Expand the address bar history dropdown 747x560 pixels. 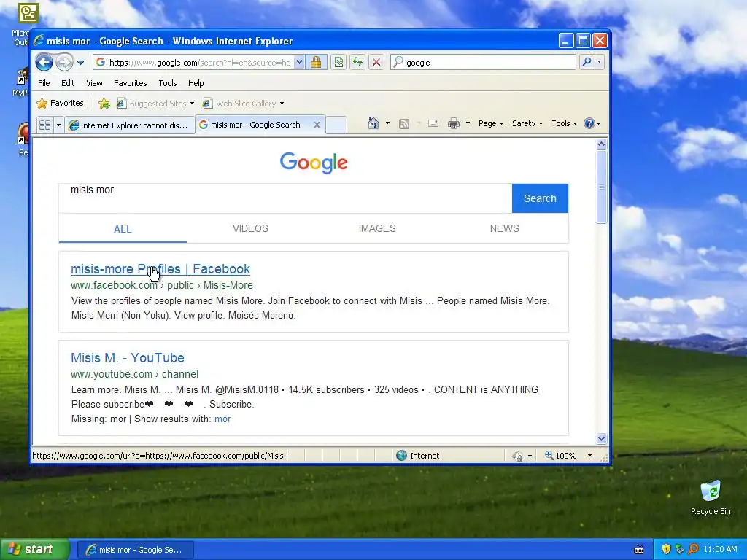coord(299,63)
